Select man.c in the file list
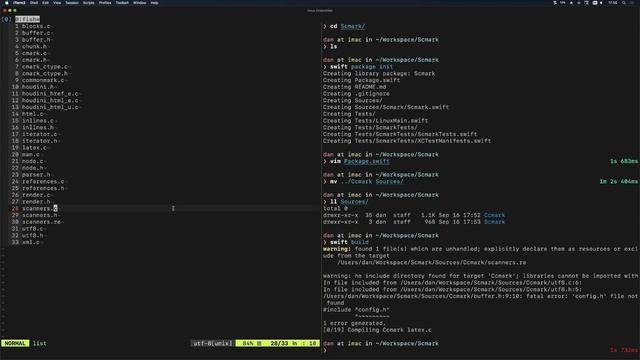 click(x=31, y=154)
